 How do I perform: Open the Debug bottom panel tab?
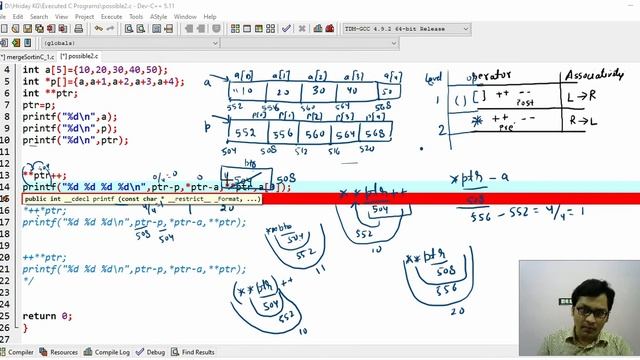coord(151,352)
